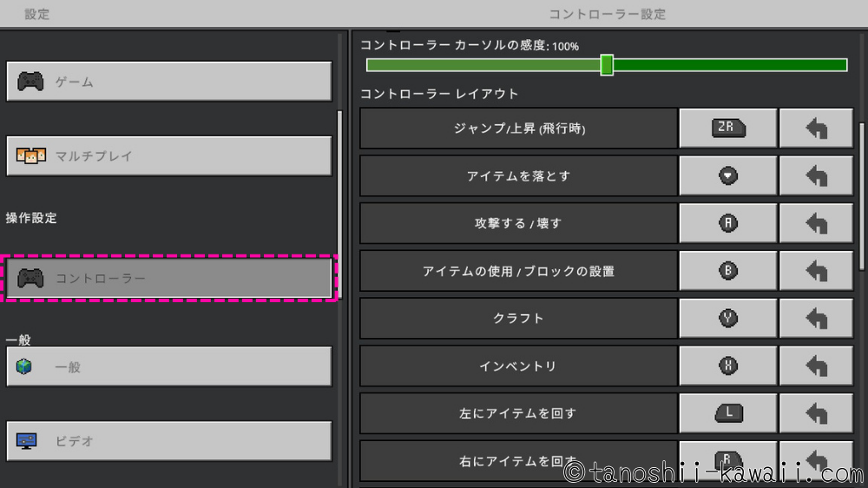The width and height of the screenshot is (868, 488).
Task: Reset the インベントリ binding to default
Action: tap(816, 366)
